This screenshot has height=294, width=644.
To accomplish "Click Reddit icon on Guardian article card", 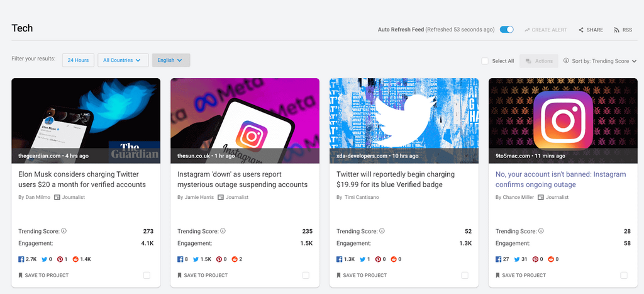I will 75,259.
